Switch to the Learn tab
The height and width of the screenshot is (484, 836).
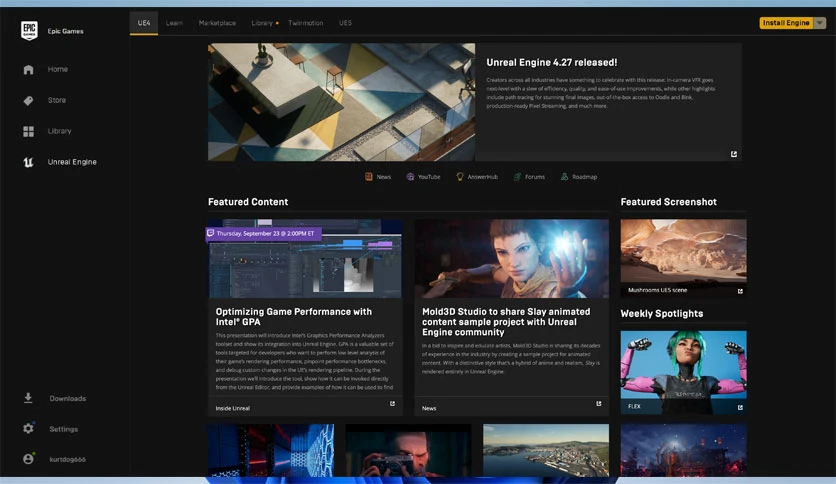174,23
